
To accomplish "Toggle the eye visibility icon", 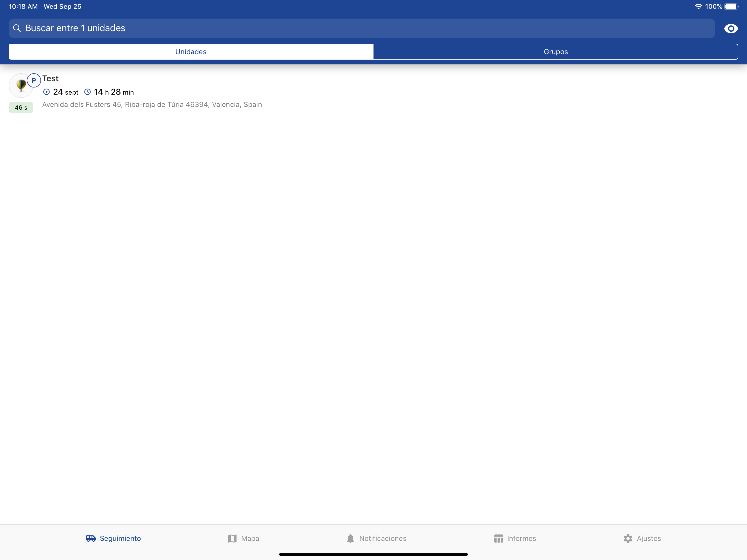I will click(731, 28).
